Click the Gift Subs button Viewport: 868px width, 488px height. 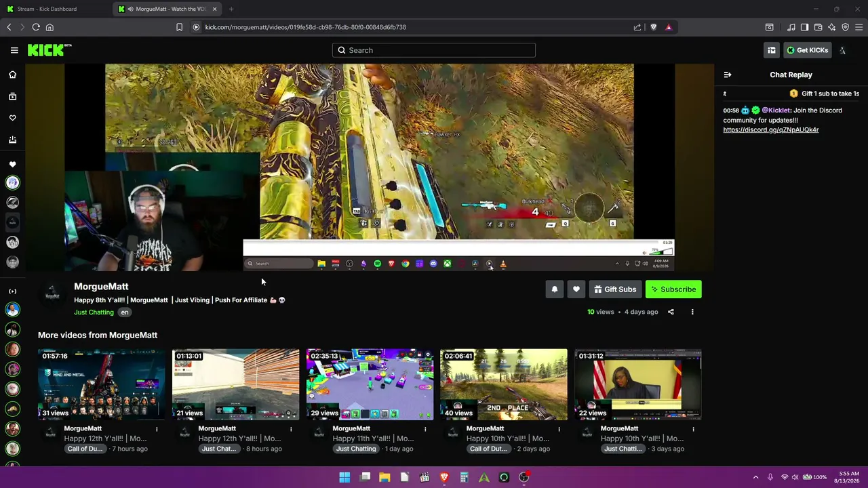point(615,289)
